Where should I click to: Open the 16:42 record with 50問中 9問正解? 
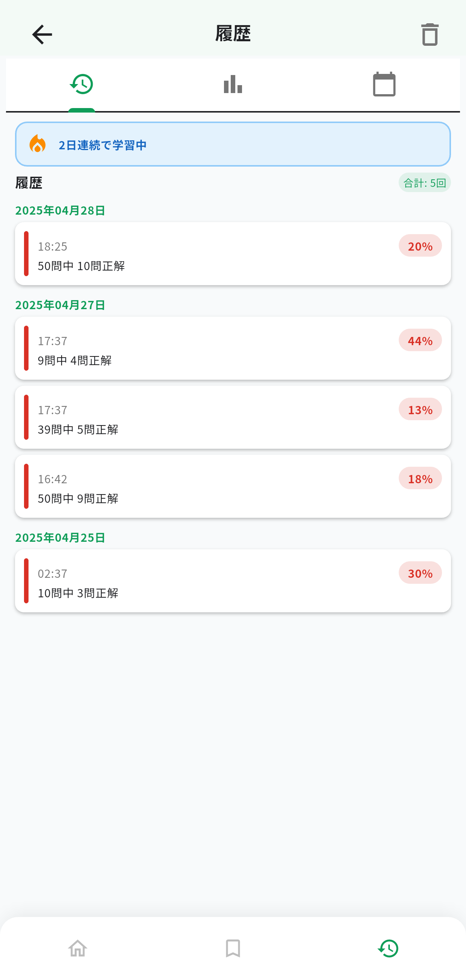233,486
